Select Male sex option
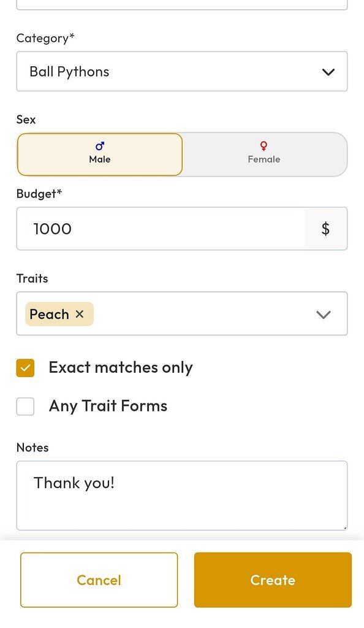The width and height of the screenshot is (364, 628). point(100,154)
